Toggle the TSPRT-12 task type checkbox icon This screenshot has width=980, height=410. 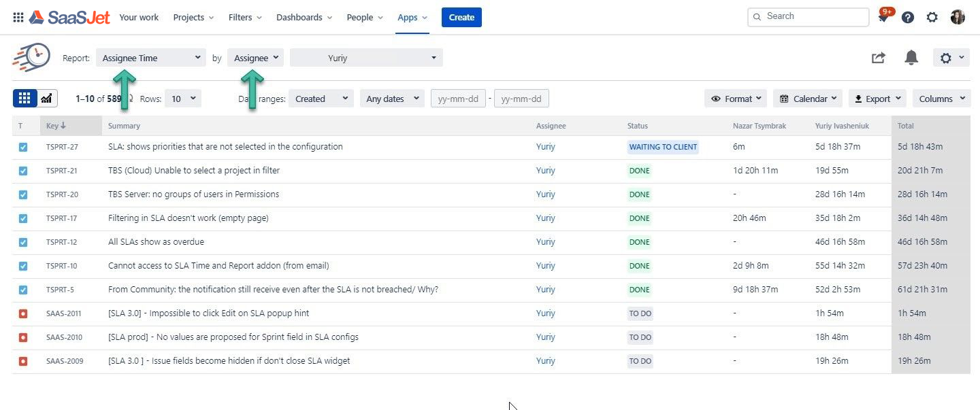click(23, 242)
